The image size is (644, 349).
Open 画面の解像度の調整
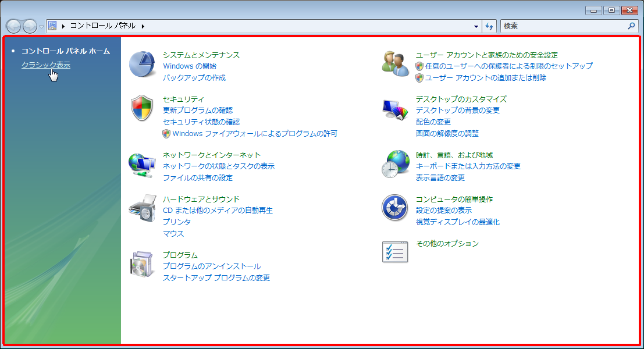click(x=447, y=133)
